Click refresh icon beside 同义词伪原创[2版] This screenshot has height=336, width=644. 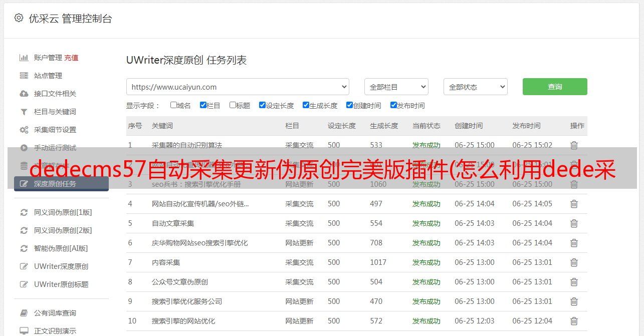point(24,230)
